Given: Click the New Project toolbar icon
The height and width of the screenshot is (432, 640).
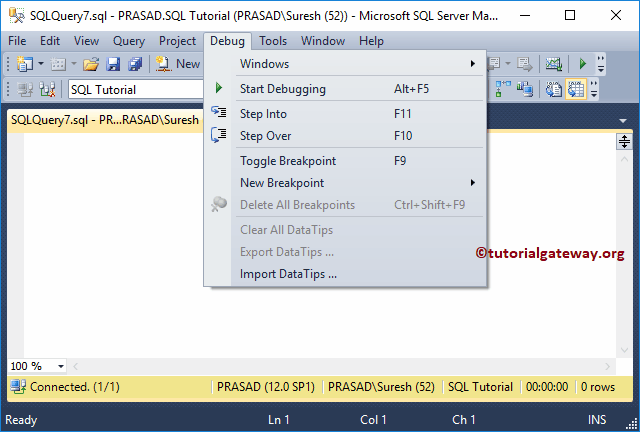Looking at the screenshot, I should 25,64.
